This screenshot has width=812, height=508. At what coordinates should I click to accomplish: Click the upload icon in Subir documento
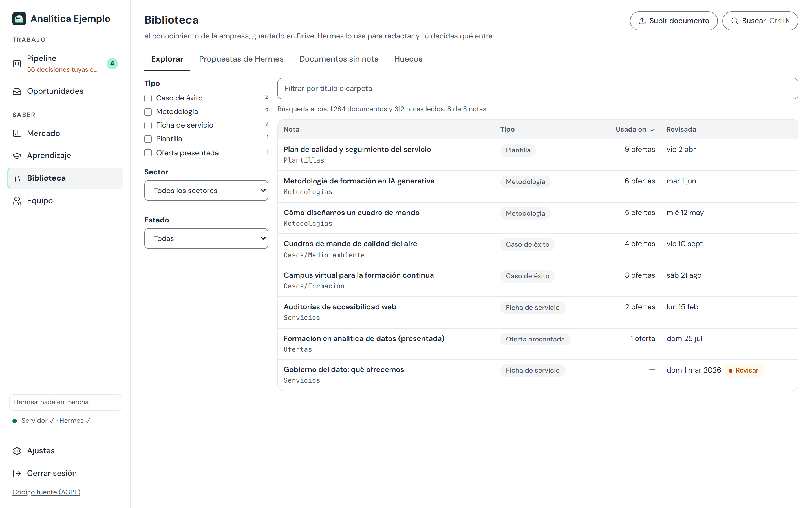click(642, 21)
